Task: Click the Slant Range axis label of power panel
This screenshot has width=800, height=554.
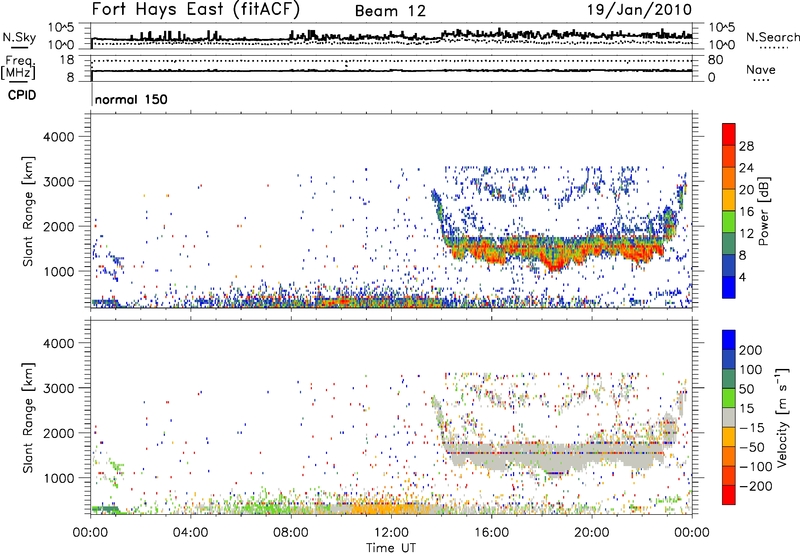Action: pos(28,211)
